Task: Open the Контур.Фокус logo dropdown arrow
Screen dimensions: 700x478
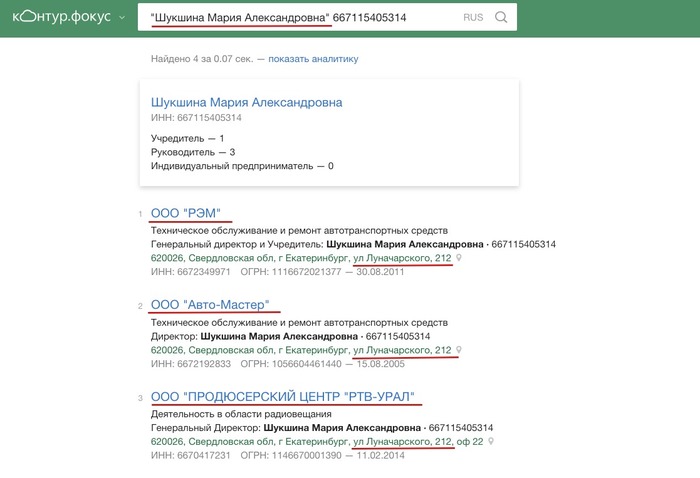Action: (x=121, y=18)
